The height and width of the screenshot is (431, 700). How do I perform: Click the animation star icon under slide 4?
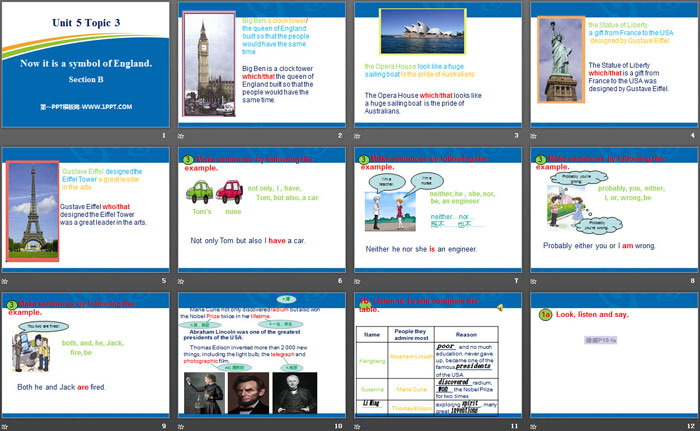coord(533,136)
